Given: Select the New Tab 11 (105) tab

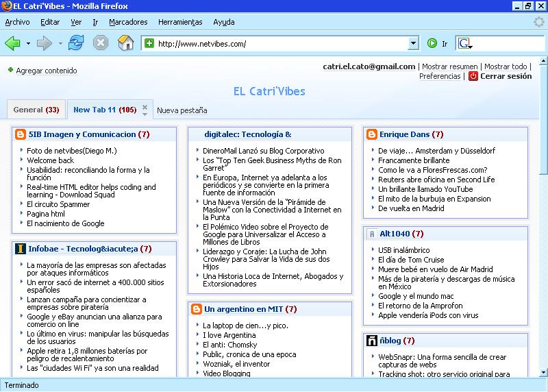Looking at the screenshot, I should [105, 110].
